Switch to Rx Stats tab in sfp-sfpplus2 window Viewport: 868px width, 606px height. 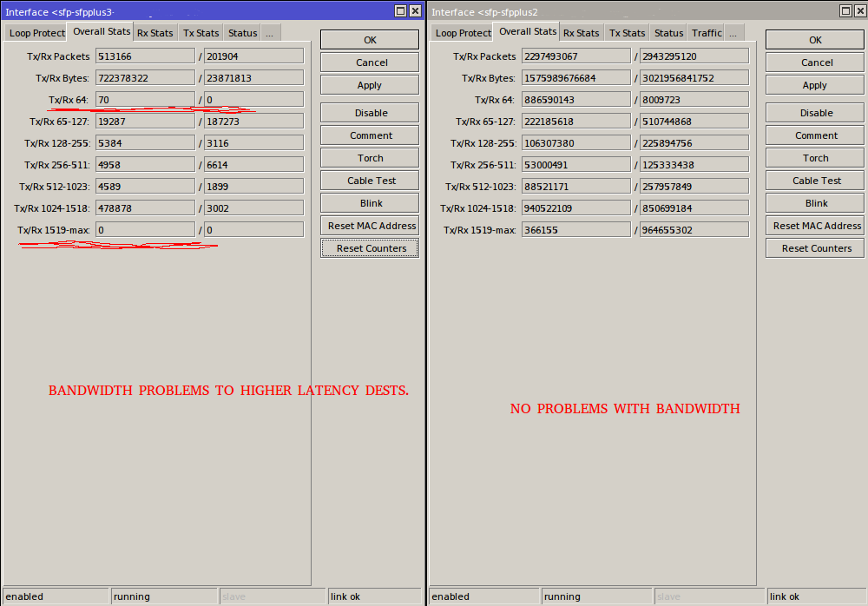coord(582,33)
